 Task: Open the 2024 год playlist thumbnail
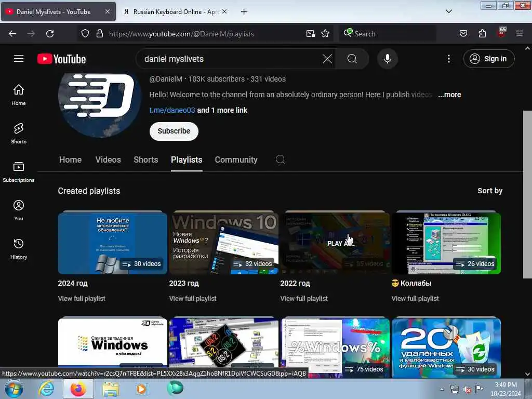coord(113,243)
